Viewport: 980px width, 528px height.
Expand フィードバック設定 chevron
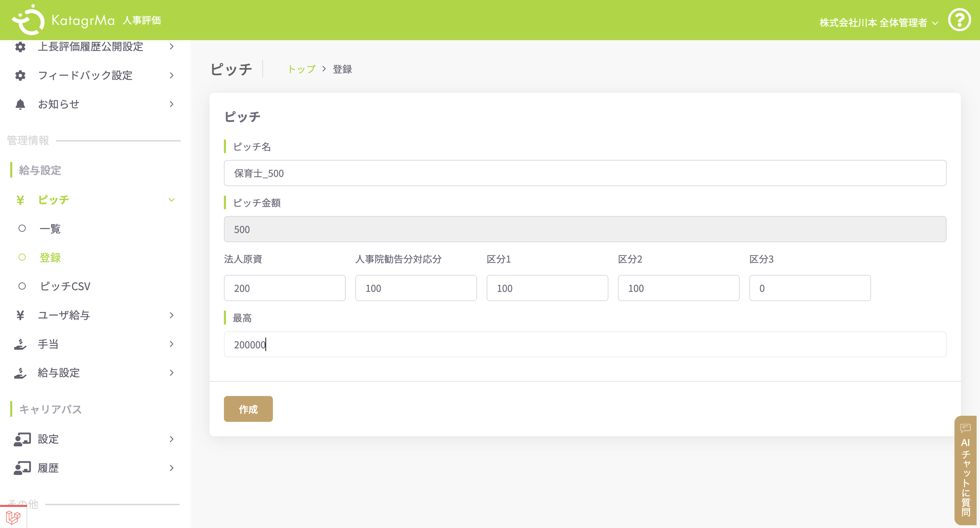171,75
